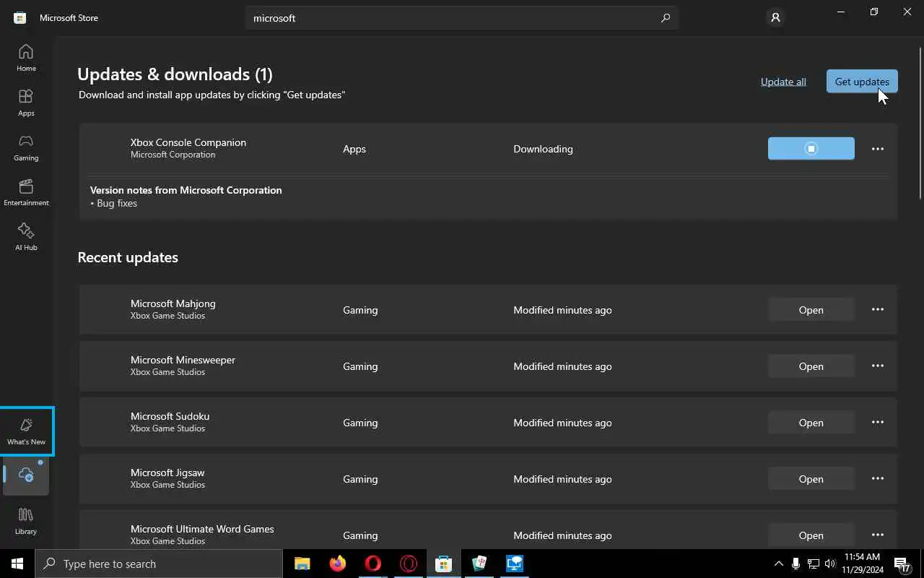Image resolution: width=924 pixels, height=578 pixels.
Task: Open more options for Ultimate Word Games
Action: [878, 535]
